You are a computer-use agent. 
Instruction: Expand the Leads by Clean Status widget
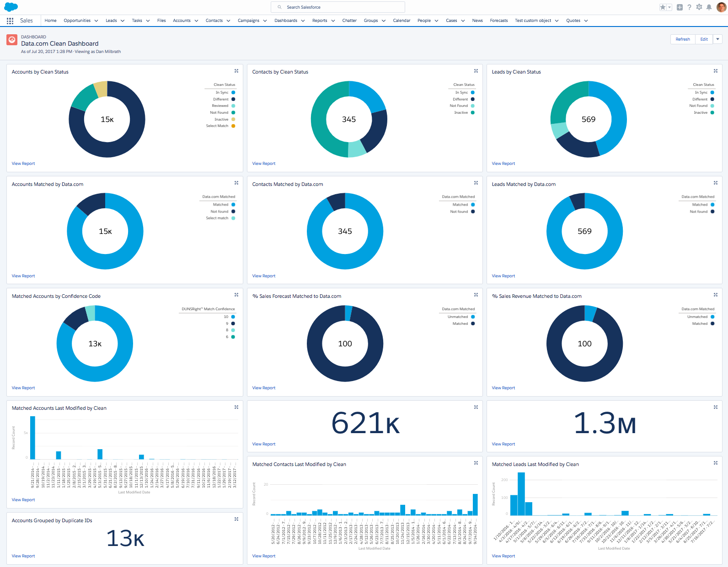(x=716, y=71)
